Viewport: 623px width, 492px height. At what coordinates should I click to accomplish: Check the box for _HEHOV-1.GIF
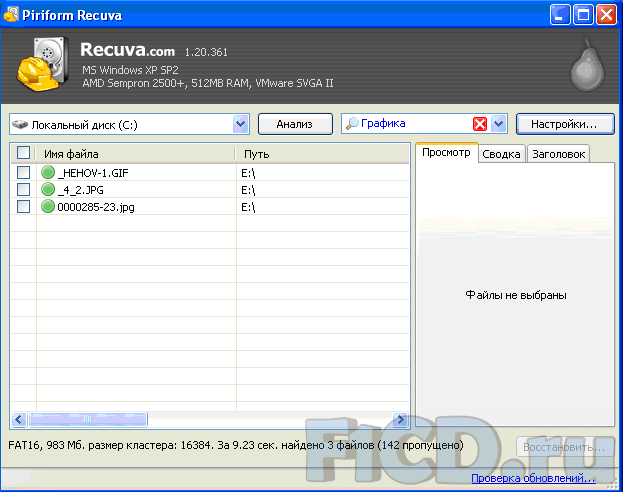[23, 172]
